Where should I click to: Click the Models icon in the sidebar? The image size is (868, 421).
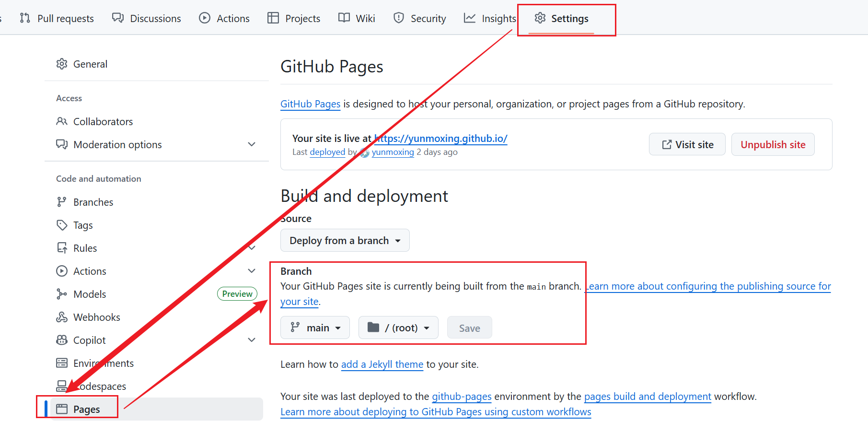coord(62,294)
